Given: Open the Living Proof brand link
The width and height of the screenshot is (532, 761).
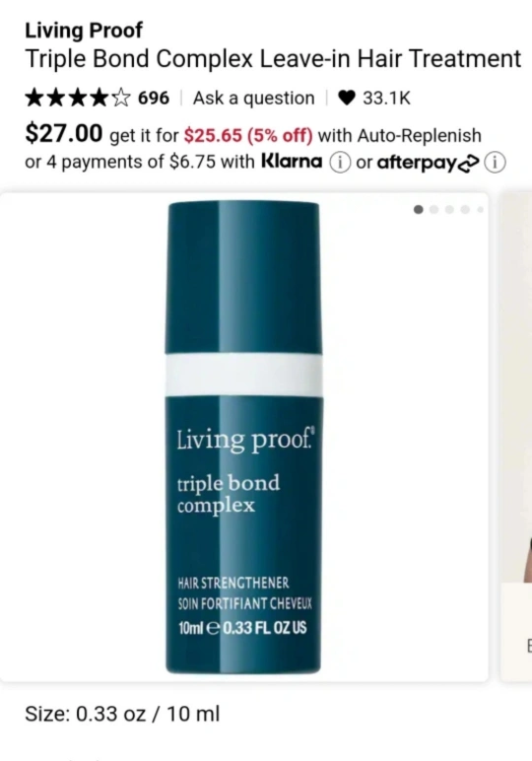Looking at the screenshot, I should point(84,31).
